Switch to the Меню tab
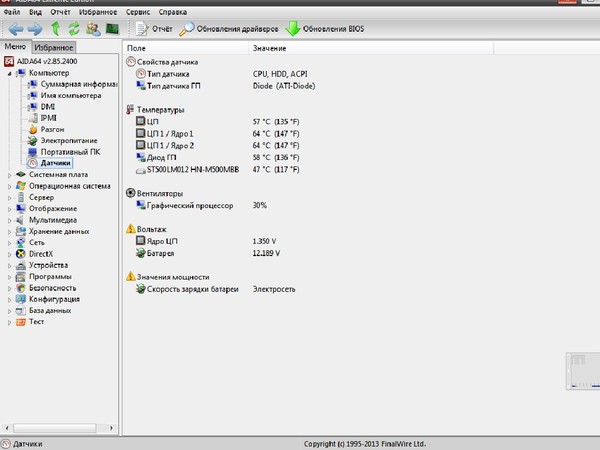Viewport: 600px width, 450px height. pyautogui.click(x=15, y=46)
